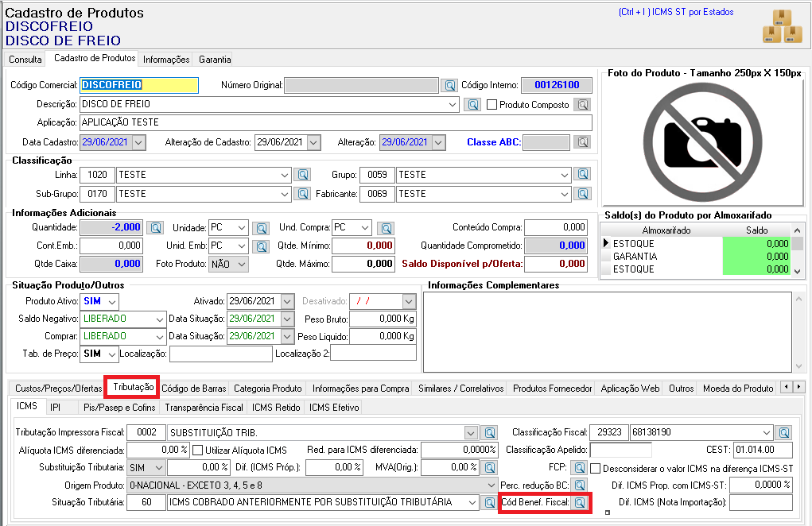
Task: Click CEST field 01.014.00
Action: (763, 450)
